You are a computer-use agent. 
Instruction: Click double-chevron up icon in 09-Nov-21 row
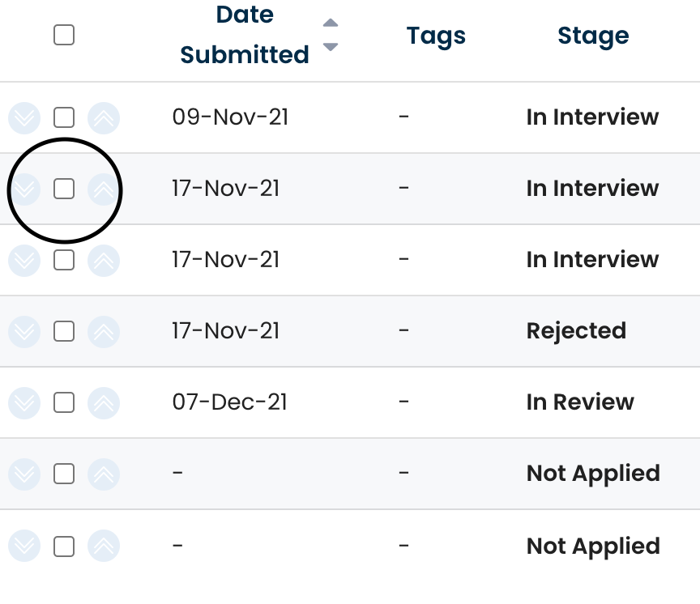103,118
